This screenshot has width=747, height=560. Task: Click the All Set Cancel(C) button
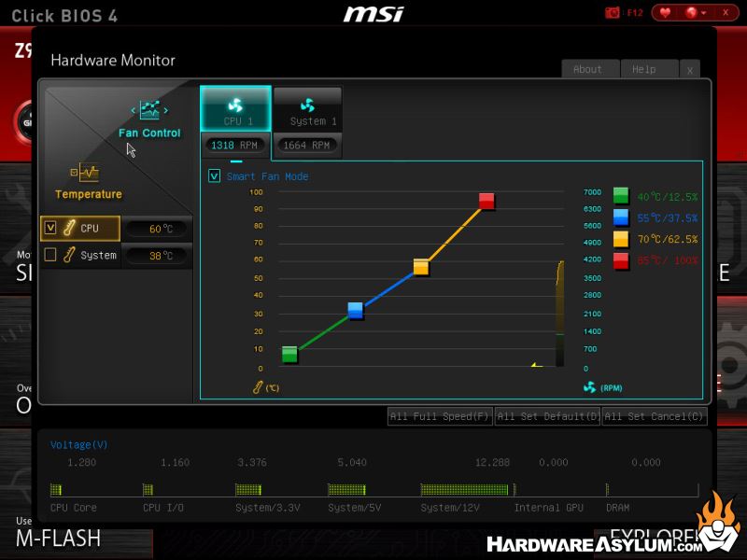pos(655,416)
